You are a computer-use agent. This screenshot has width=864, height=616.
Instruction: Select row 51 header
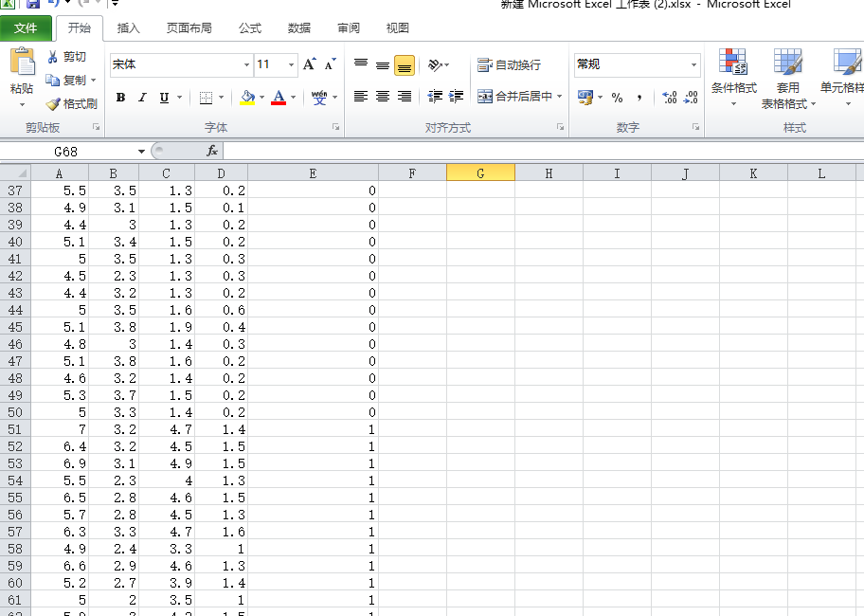15,429
